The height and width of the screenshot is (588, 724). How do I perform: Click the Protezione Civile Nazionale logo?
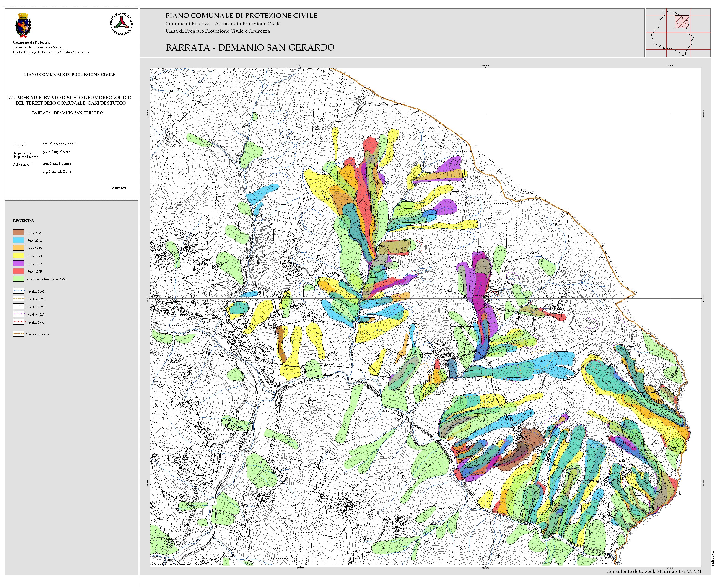pos(121,24)
